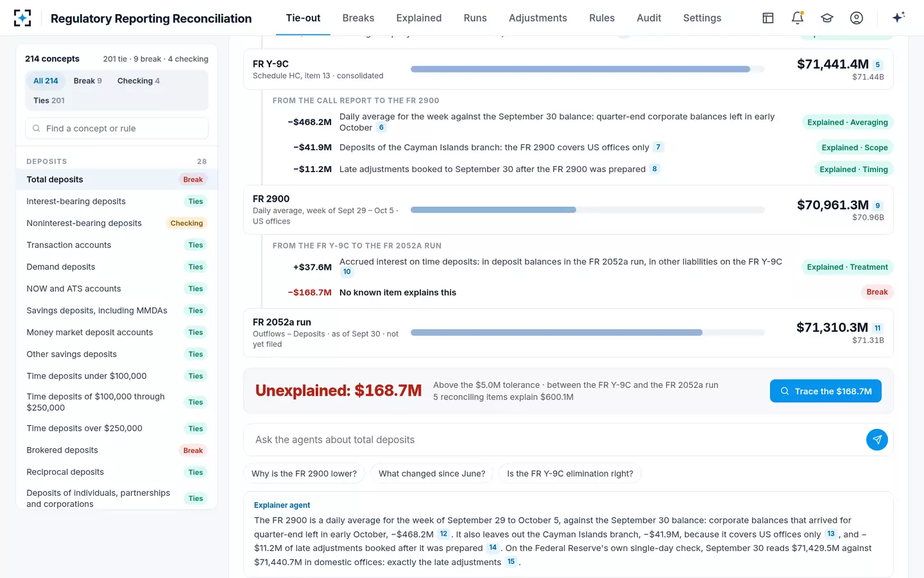Image resolution: width=924 pixels, height=578 pixels.
Task: Click the app logo icon
Action: [22, 18]
